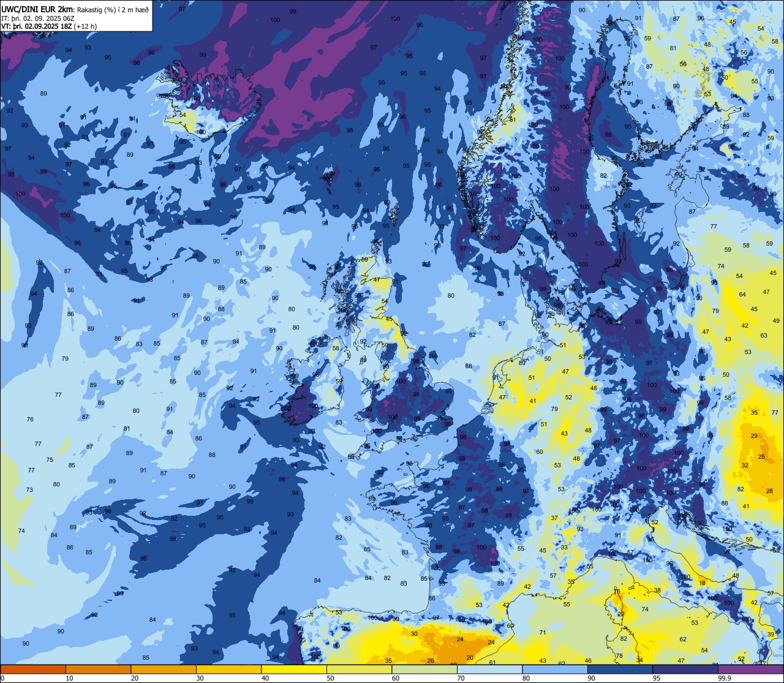Click the humidity value "29" on the map

pyautogui.click(x=754, y=436)
